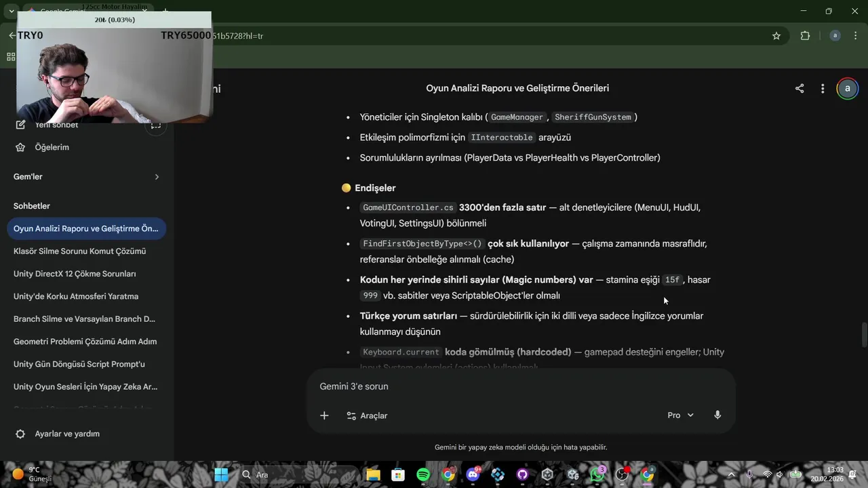The height and width of the screenshot is (488, 868).
Task: Open File Explorer from taskbar
Action: click(x=373, y=474)
